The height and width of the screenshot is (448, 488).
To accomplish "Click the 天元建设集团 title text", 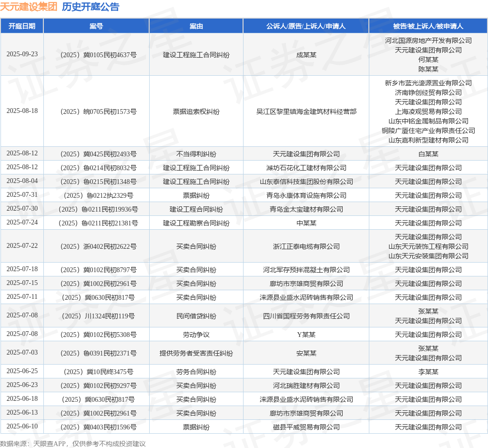I will point(29,7).
